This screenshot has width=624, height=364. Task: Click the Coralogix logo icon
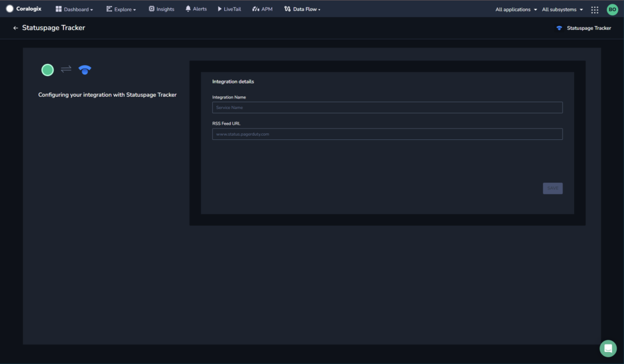click(10, 9)
